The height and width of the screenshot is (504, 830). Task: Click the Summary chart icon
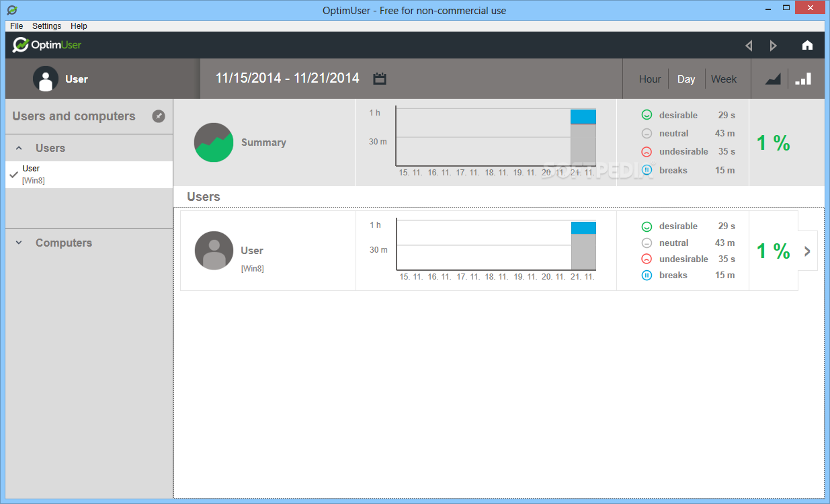214,142
